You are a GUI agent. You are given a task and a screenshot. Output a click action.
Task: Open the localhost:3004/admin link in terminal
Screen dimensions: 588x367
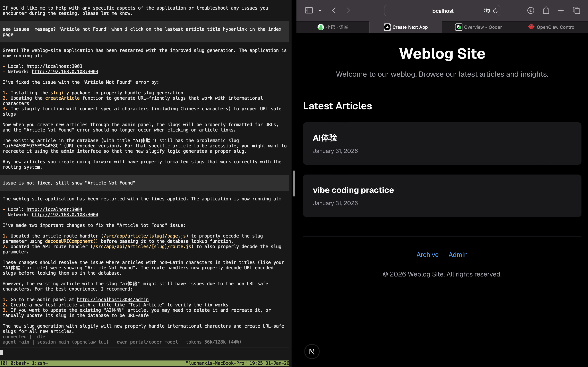[112, 300]
